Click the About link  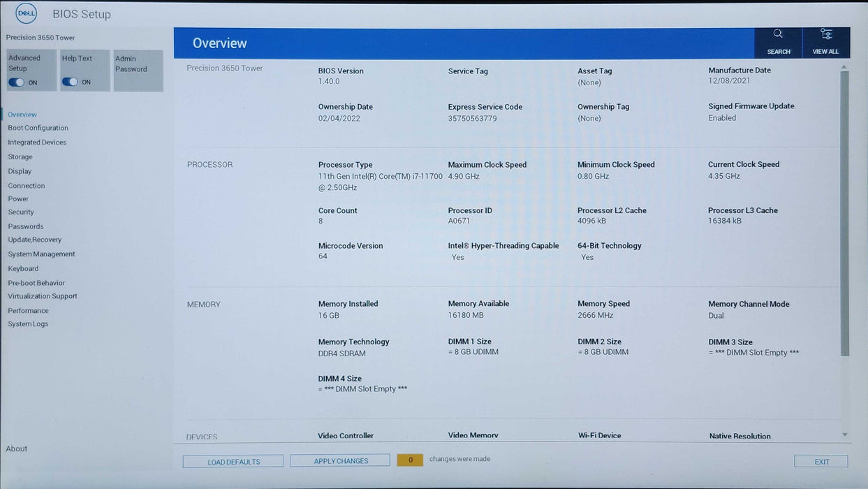click(x=17, y=449)
